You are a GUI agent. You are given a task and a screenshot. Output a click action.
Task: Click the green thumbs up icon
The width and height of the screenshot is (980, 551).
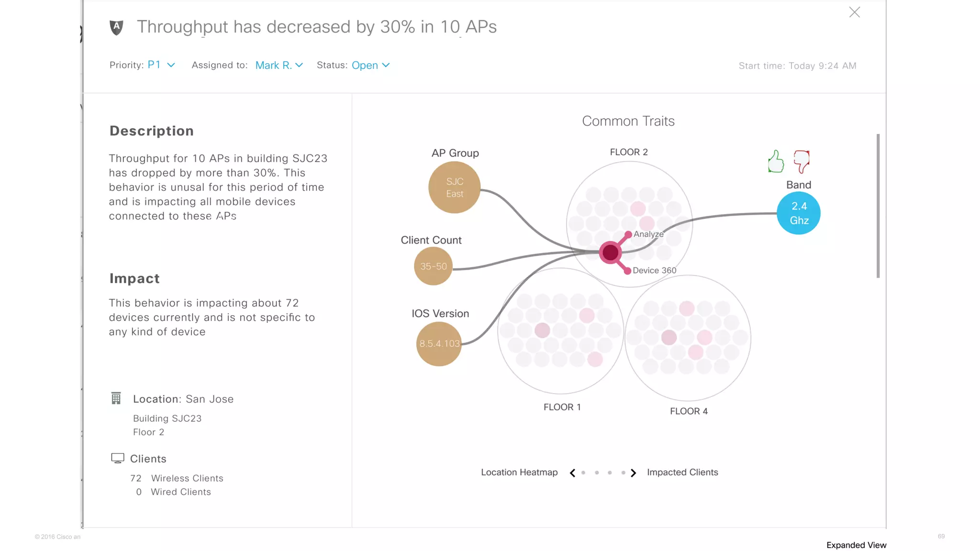point(776,162)
